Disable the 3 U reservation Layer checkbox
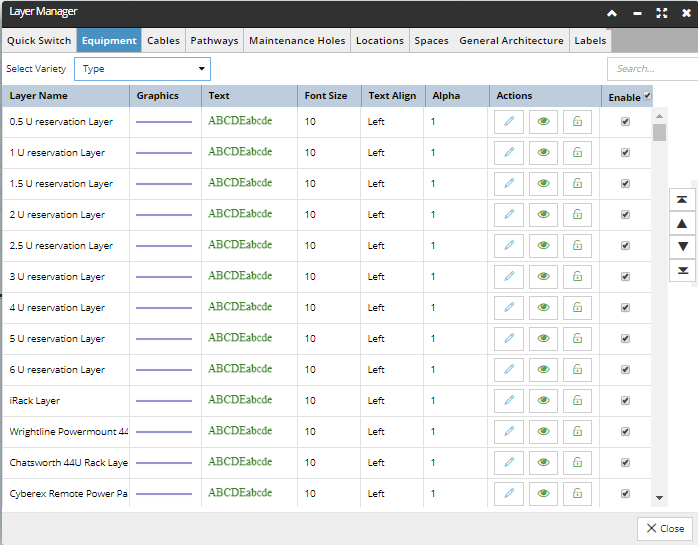The image size is (698, 545). 625,277
